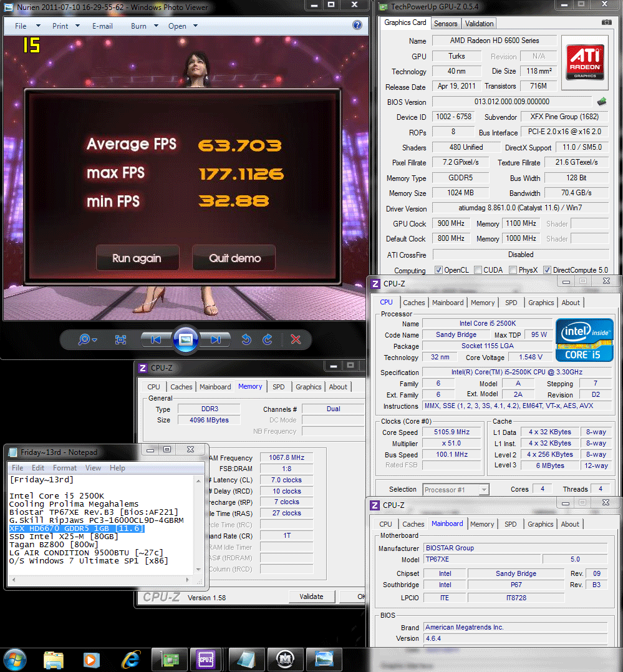Image resolution: width=623 pixels, height=672 pixels.
Task: Toggle CUDA checkbox in GPU-Z
Action: click(x=478, y=270)
